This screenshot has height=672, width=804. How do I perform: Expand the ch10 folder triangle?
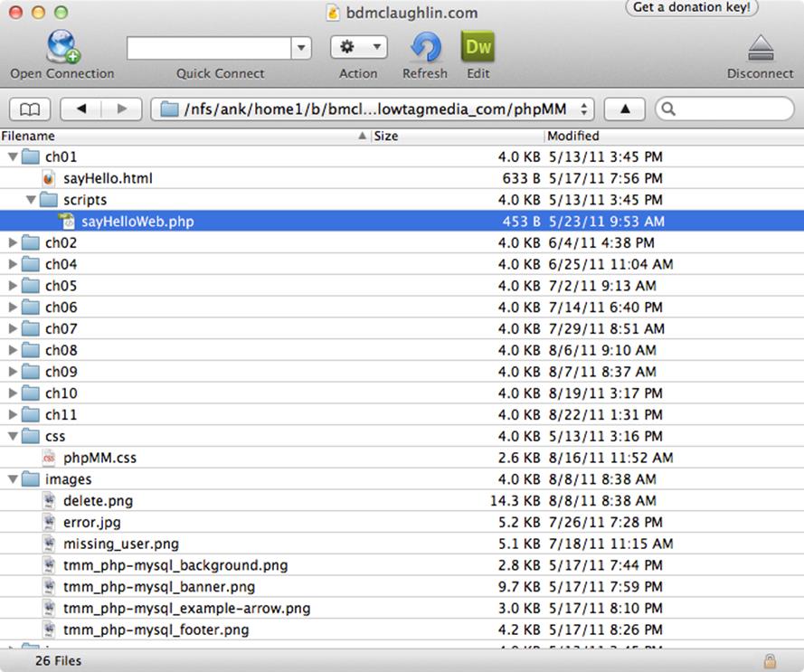tap(13, 393)
